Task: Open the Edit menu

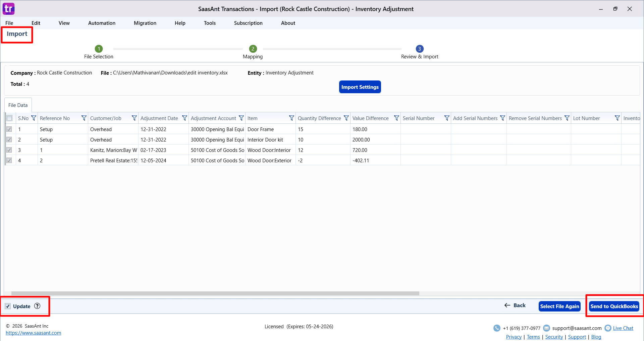Action: (36, 23)
